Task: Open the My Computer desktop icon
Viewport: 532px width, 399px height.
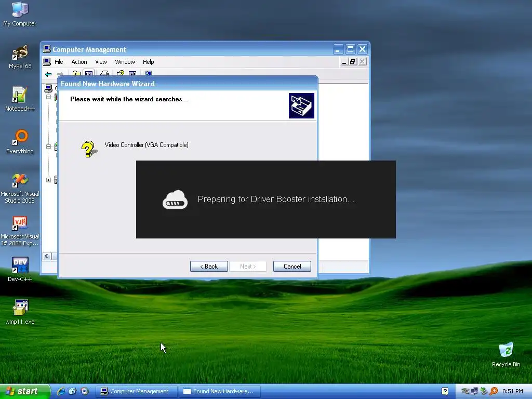Action: [x=20, y=14]
